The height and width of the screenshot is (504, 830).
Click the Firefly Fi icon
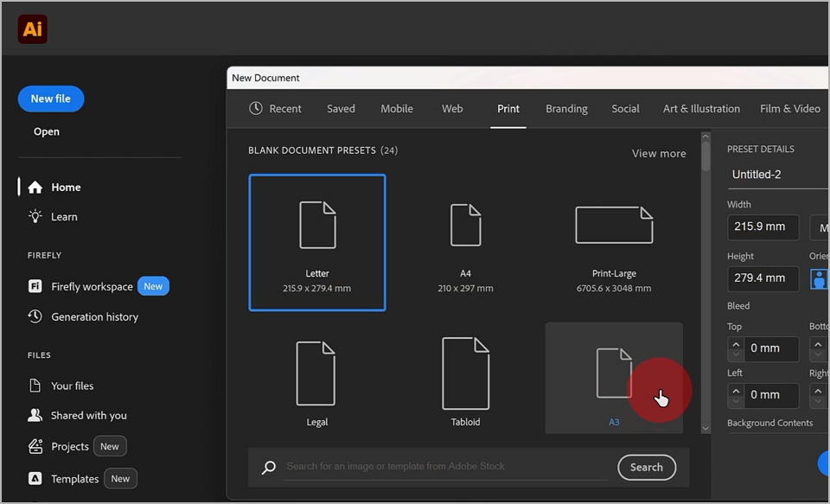coord(35,286)
